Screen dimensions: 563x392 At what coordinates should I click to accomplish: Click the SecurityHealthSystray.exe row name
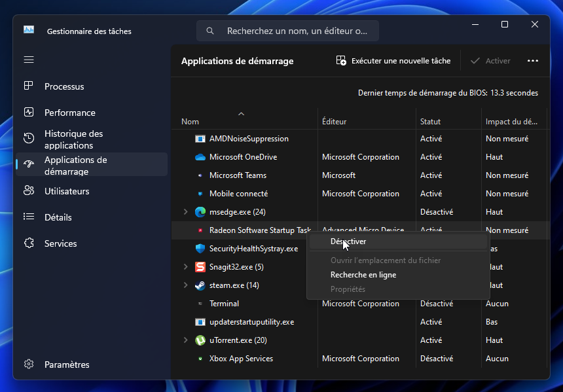[x=253, y=249]
